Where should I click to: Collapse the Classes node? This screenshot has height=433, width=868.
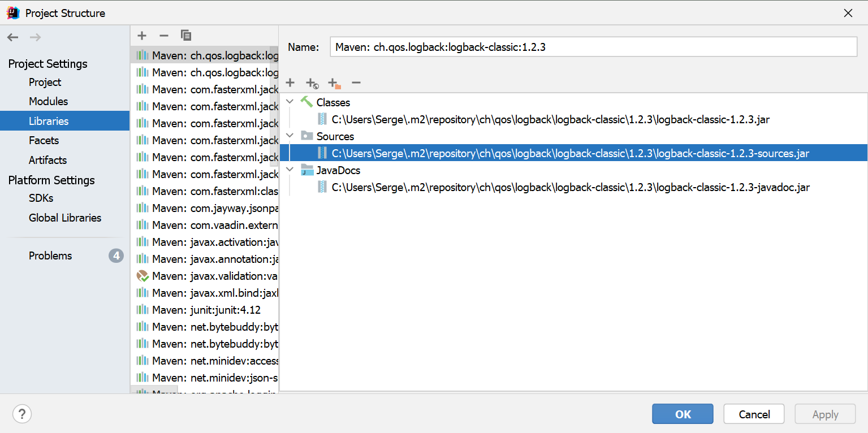290,102
